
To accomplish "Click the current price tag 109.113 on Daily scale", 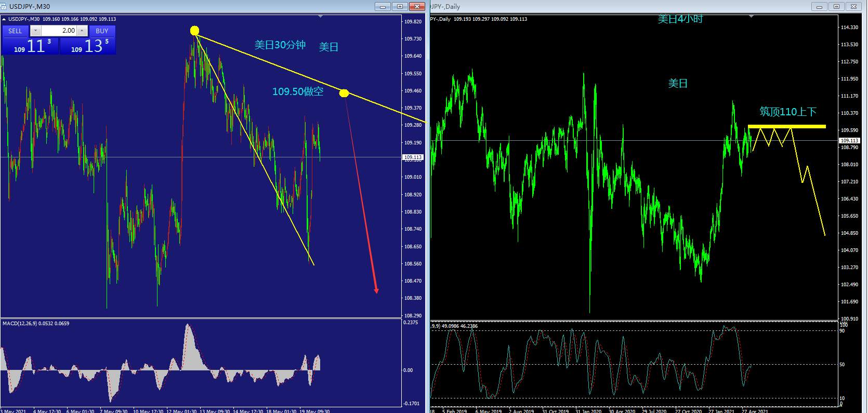I will (x=850, y=140).
